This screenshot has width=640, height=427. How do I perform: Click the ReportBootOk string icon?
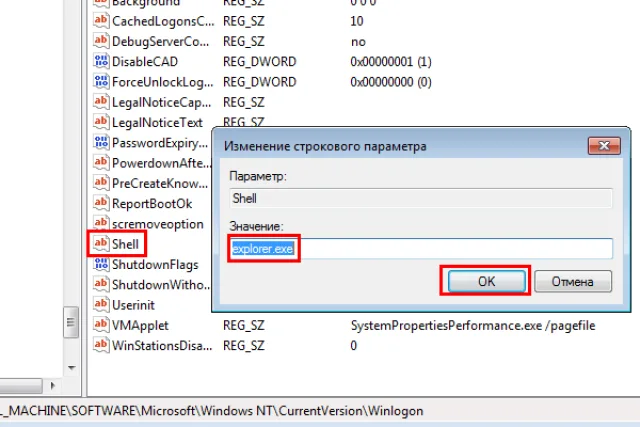click(x=101, y=203)
